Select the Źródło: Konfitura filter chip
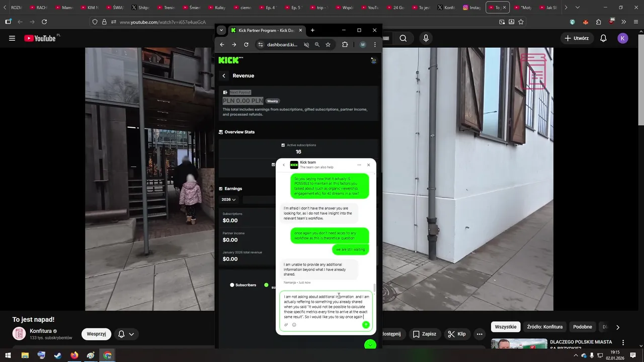 [545, 327]
